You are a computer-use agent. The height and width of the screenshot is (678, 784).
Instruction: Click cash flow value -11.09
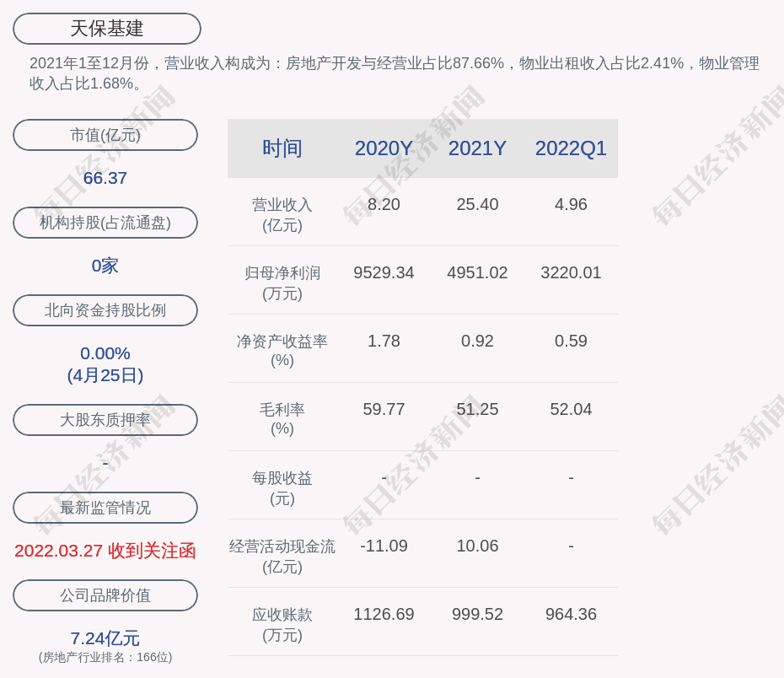384,546
